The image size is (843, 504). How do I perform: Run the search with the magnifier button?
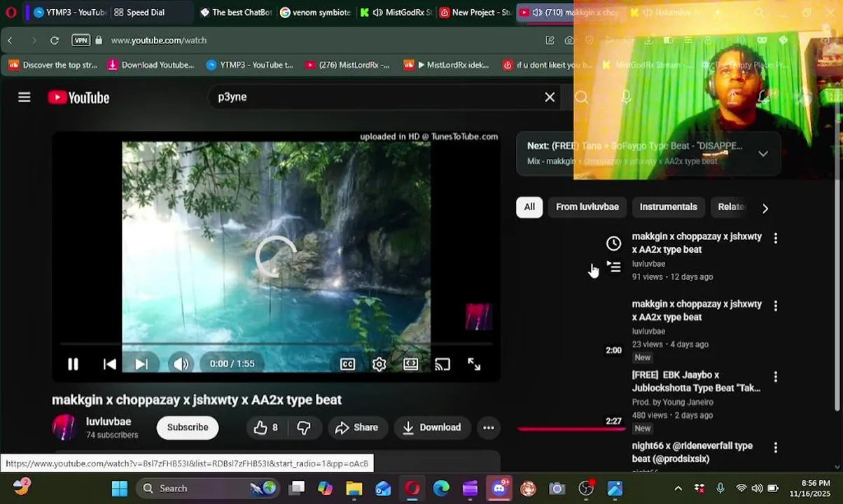581,97
